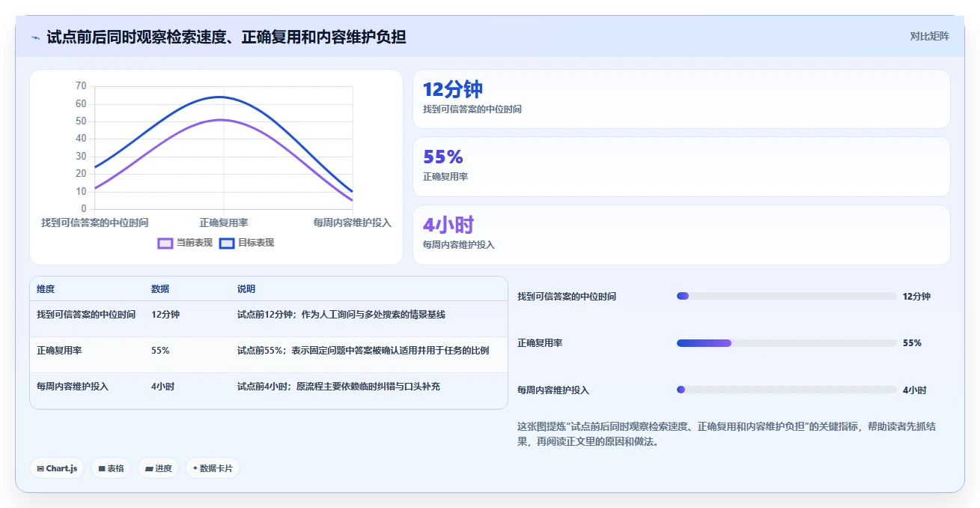Click the 表格 tag chip

[x=111, y=468]
